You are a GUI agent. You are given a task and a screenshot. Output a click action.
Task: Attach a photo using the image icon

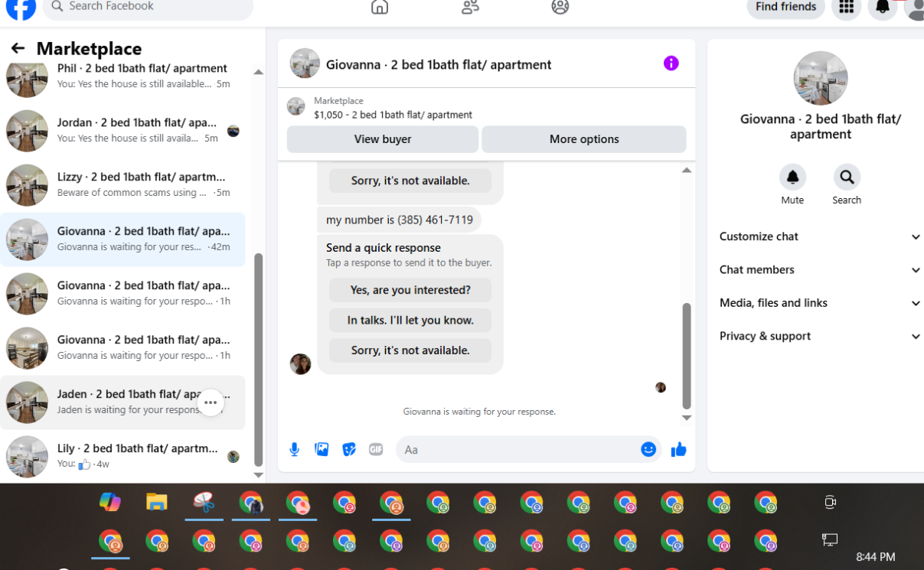pos(322,450)
